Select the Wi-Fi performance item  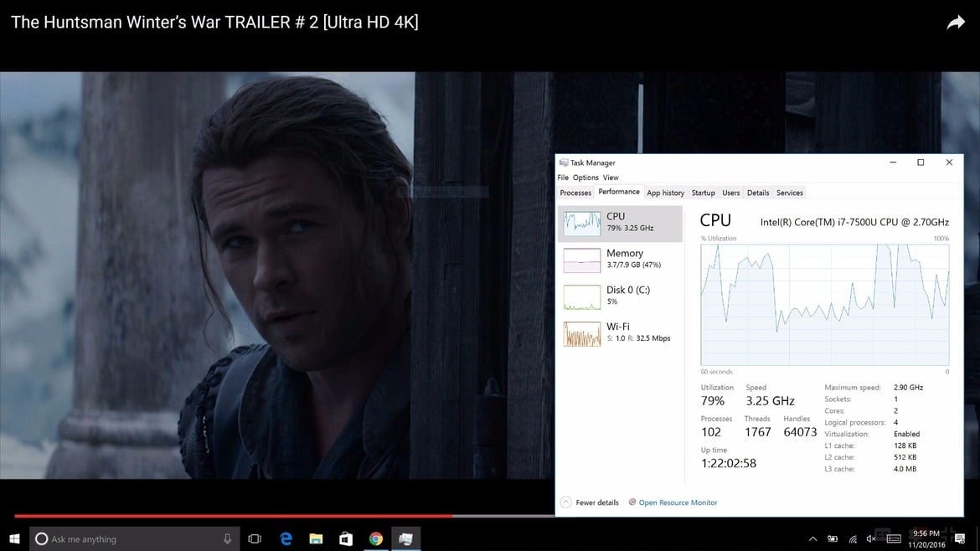pos(620,333)
